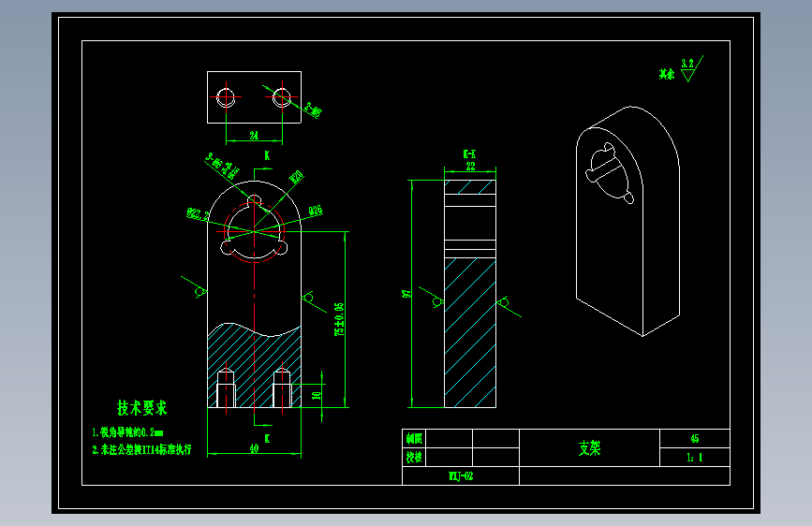Click the note "2.未注公差按IT14标准执行"
The image size is (812, 526).
point(141,449)
